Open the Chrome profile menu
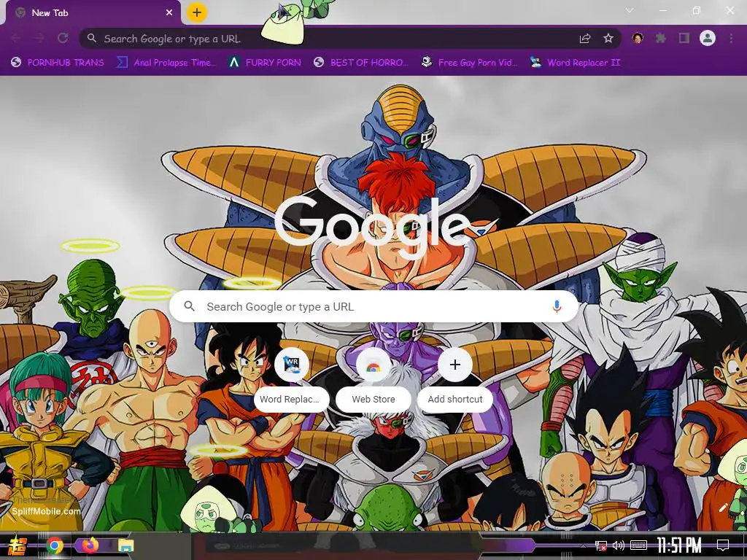 [x=708, y=38]
